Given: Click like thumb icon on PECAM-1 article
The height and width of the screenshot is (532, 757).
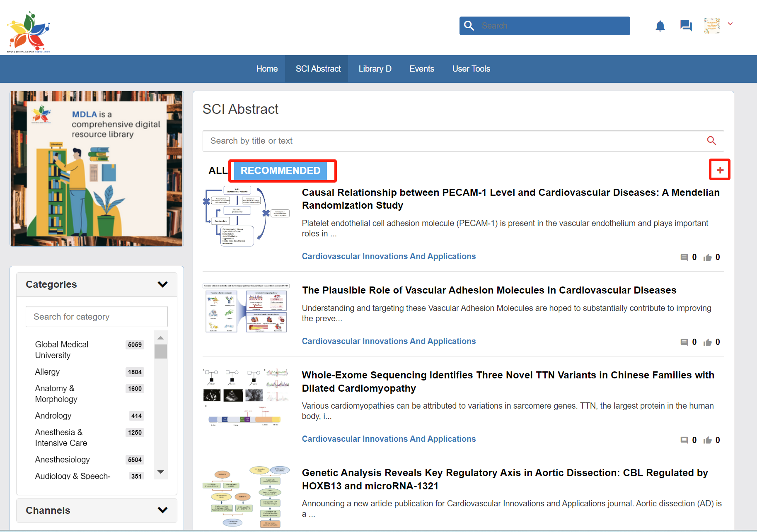Looking at the screenshot, I should coord(707,258).
